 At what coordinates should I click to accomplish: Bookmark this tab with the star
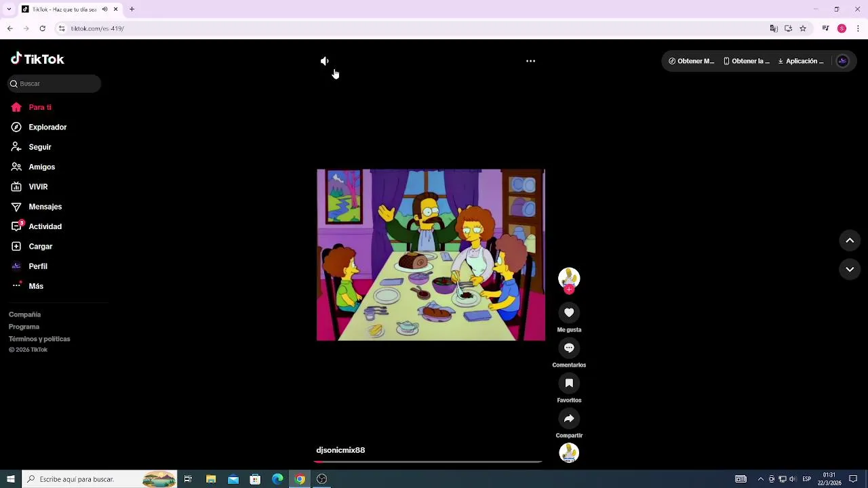point(803,28)
